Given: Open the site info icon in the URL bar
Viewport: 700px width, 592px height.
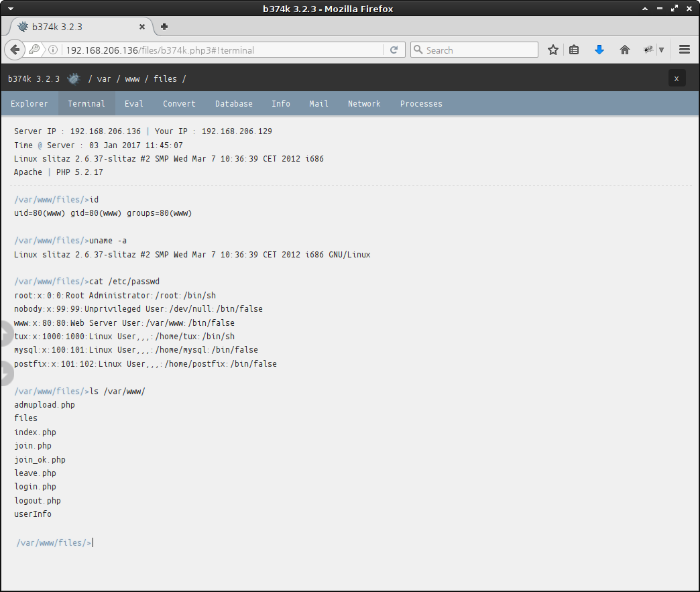Looking at the screenshot, I should [53, 50].
